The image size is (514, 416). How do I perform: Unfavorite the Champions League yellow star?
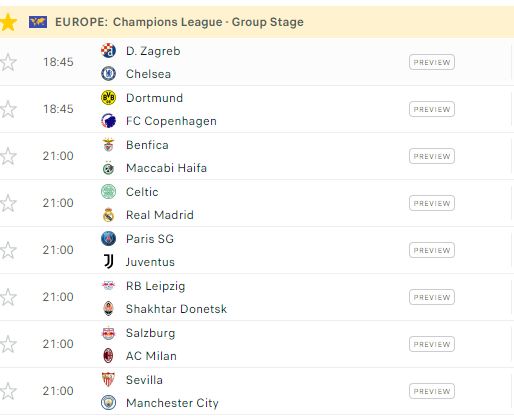pos(8,22)
